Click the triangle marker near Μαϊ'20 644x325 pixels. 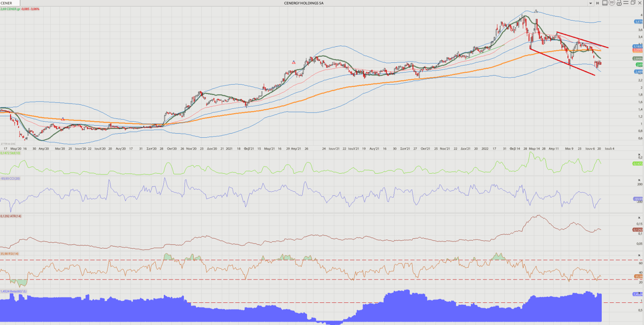coord(63,119)
